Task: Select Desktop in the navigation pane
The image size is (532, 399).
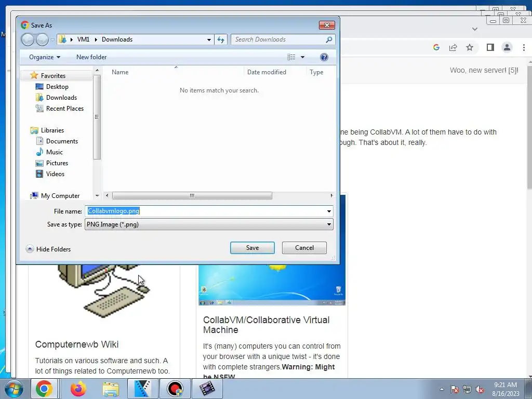Action: click(x=57, y=87)
